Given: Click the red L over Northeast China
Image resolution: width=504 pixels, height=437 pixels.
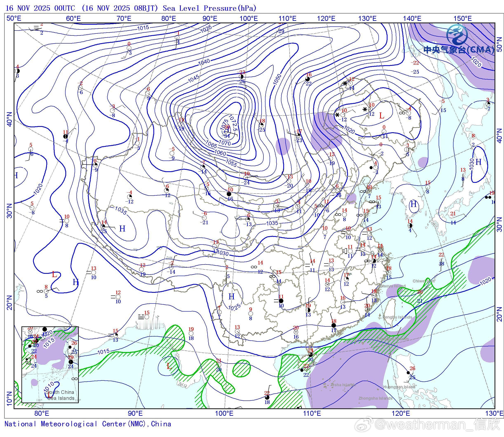Looking at the screenshot, I should tap(382, 116).
